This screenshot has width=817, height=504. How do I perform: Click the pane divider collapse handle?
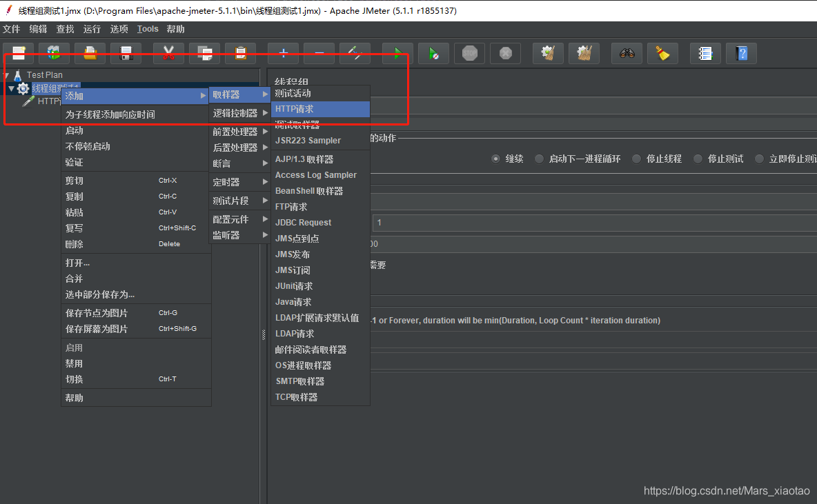click(x=264, y=335)
